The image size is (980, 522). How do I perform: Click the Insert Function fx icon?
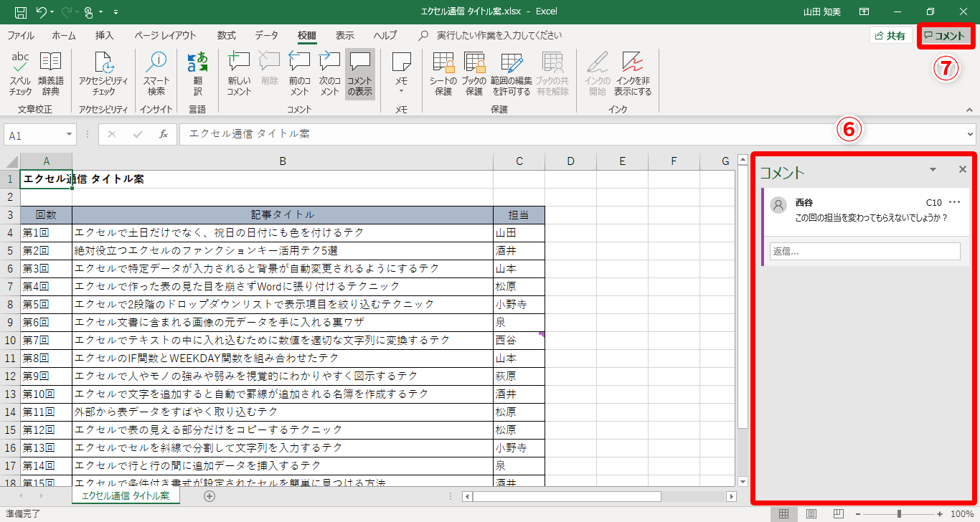click(164, 135)
